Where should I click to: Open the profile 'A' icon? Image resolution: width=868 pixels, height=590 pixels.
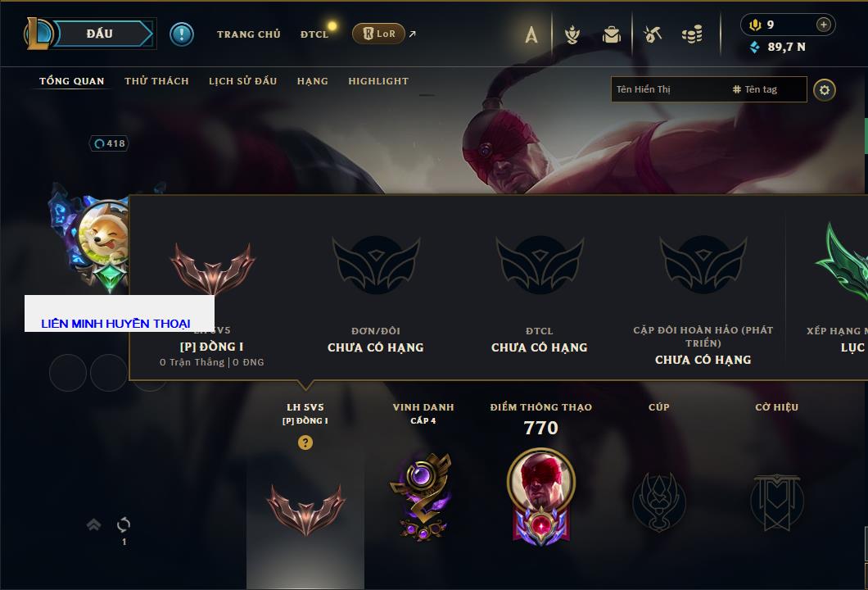(x=531, y=34)
